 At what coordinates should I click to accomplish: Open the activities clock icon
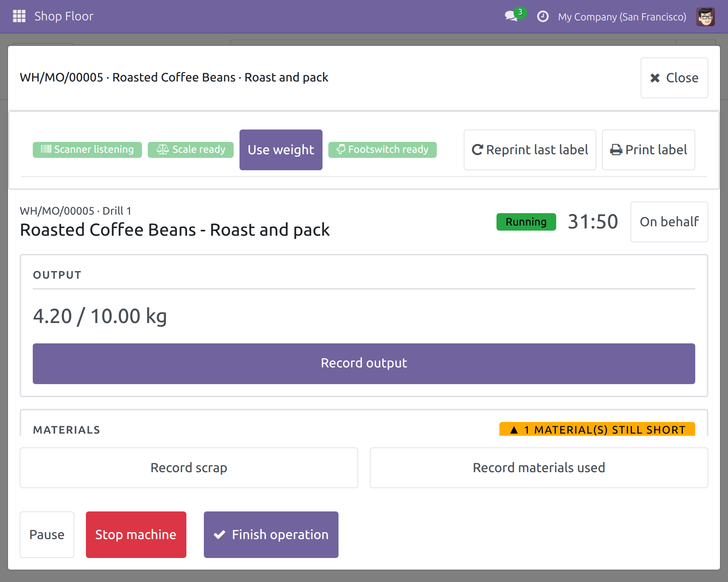(543, 16)
